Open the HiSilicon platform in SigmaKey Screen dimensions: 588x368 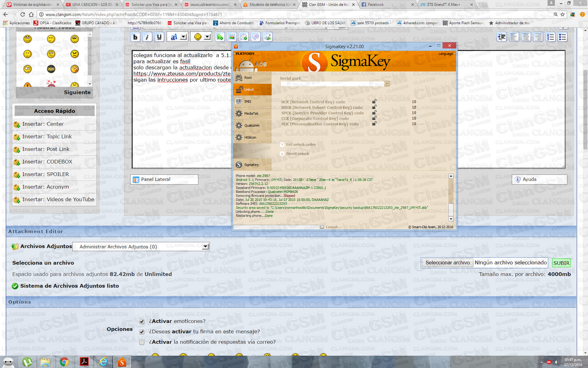coord(252,137)
